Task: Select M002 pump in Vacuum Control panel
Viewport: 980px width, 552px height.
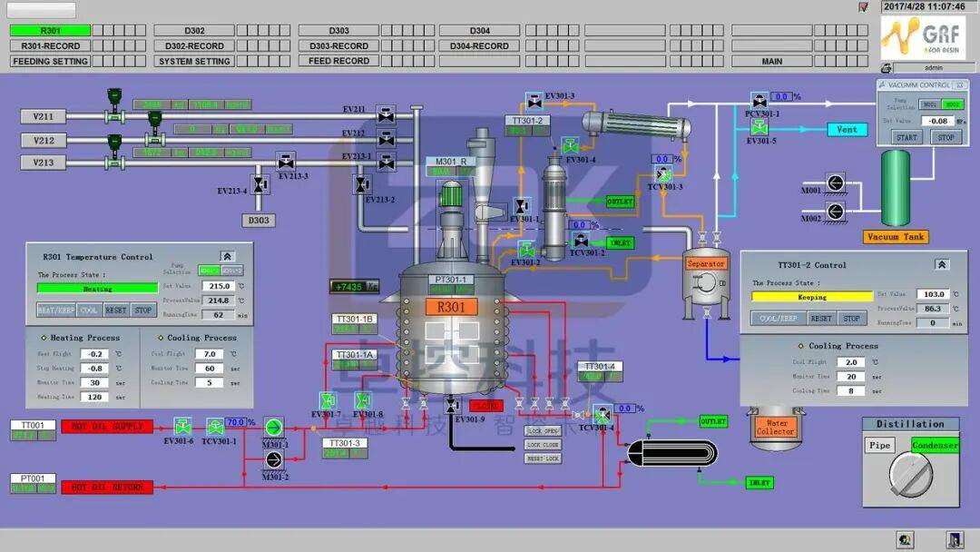Action: tap(953, 104)
